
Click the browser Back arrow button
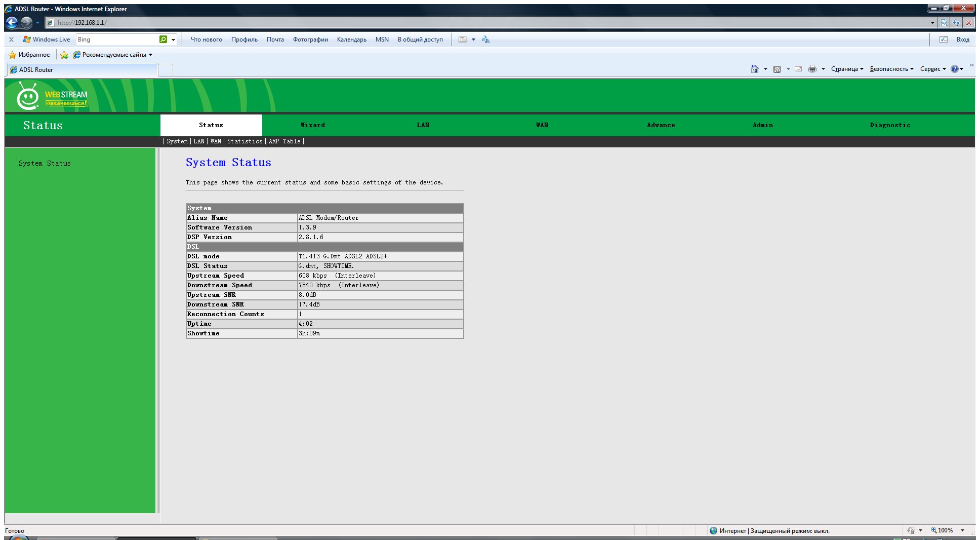tap(12, 22)
